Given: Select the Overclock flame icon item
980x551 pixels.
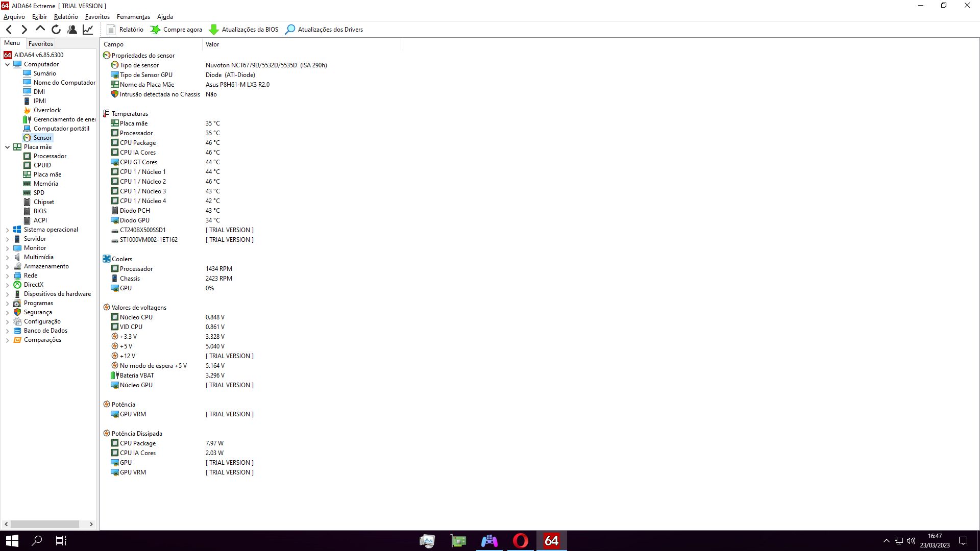Looking at the screenshot, I should tap(27, 110).
